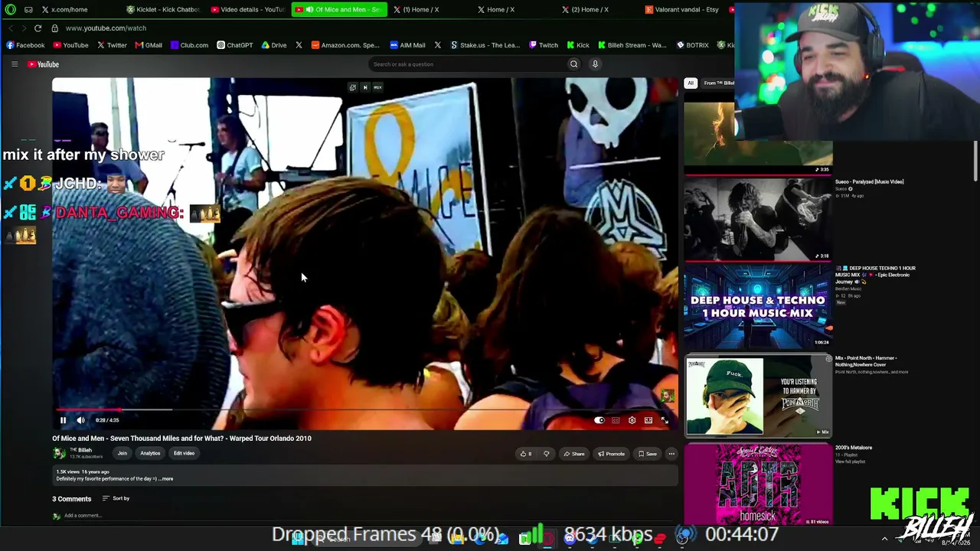Switch to the Kicklet - Kick Chatbot tab
This screenshot has height=551, width=980.
coord(162,9)
